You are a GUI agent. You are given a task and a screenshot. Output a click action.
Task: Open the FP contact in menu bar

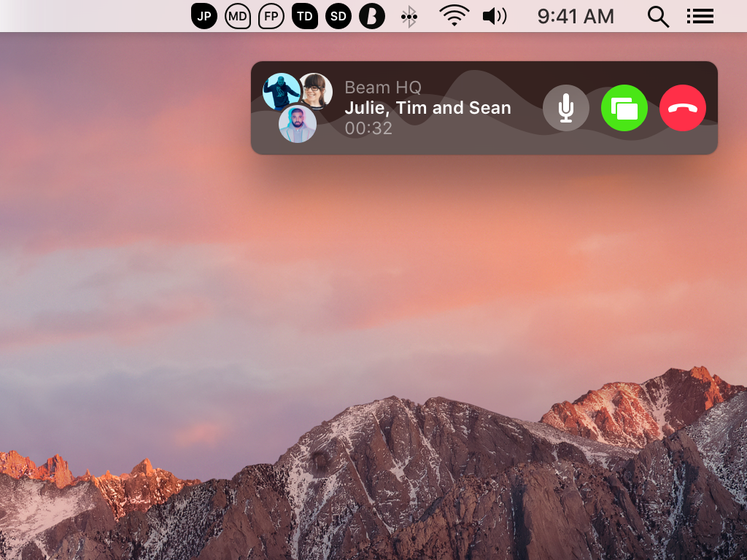point(271,16)
